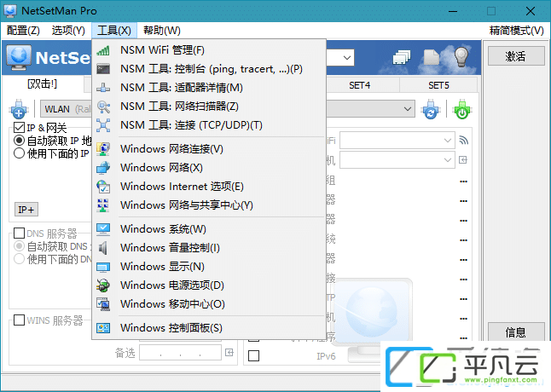Open 帮助(W) menu
The width and height of the screenshot is (551, 392).
[162, 31]
